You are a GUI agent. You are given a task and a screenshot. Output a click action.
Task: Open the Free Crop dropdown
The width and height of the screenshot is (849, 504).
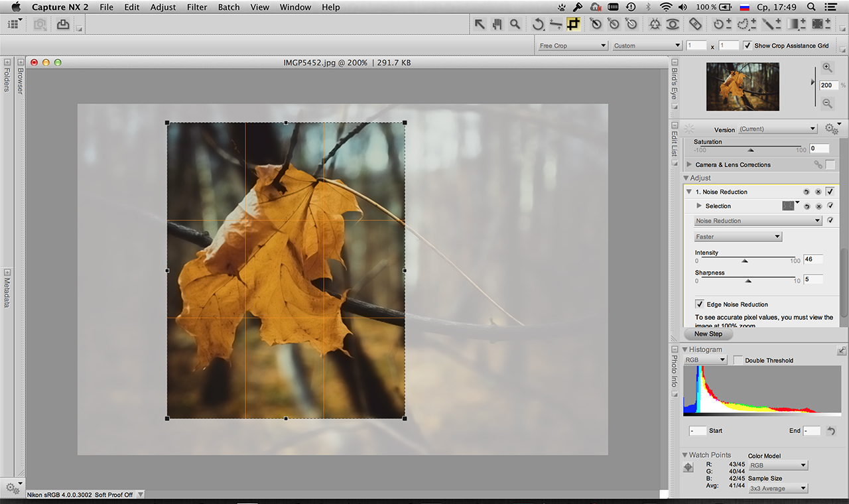click(x=572, y=46)
